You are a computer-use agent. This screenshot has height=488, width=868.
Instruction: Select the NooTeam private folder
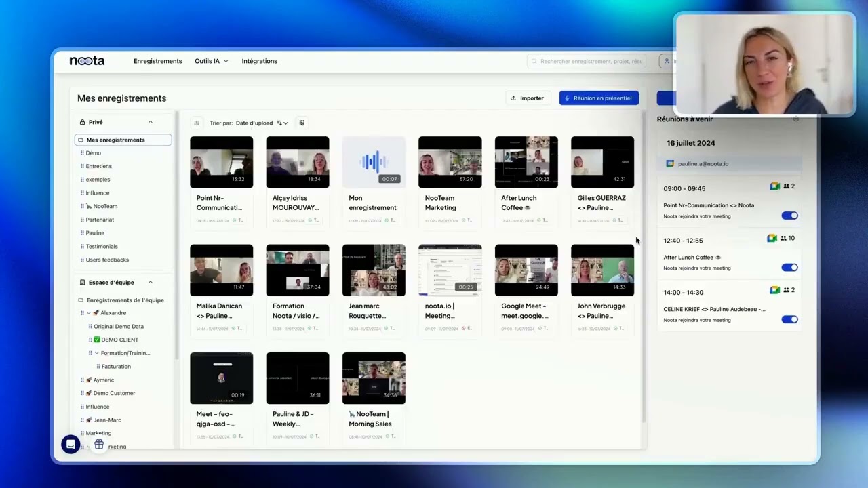coord(102,206)
